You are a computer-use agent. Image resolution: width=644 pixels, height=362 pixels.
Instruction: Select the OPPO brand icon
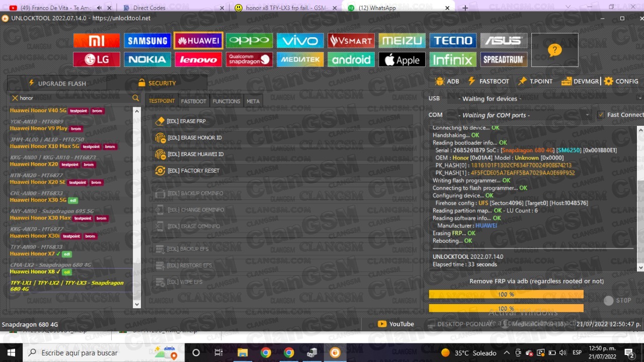click(250, 41)
